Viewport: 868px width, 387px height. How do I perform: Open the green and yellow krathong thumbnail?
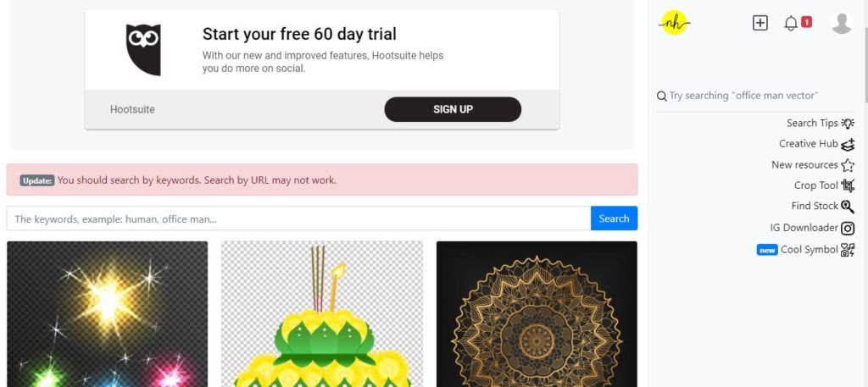322,314
